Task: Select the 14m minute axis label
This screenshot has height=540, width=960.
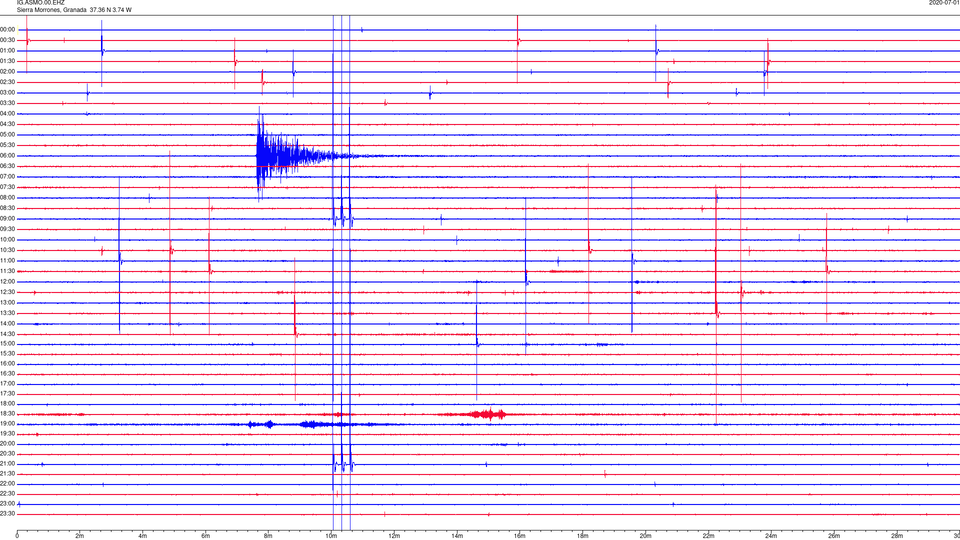Action: pyautogui.click(x=457, y=536)
